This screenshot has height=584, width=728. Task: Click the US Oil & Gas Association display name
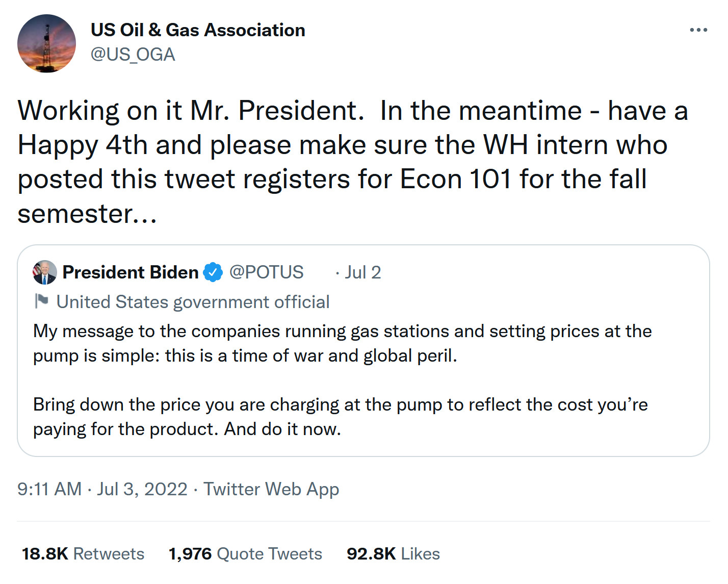[x=198, y=30]
